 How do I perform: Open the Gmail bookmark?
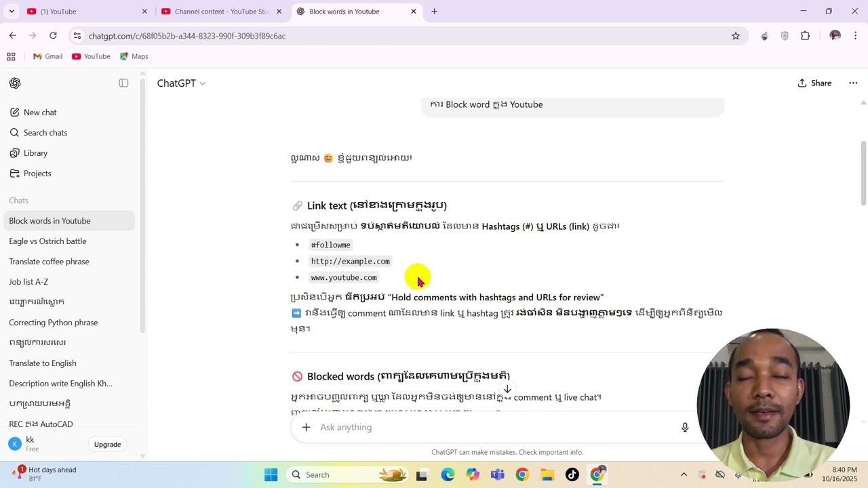coord(47,56)
